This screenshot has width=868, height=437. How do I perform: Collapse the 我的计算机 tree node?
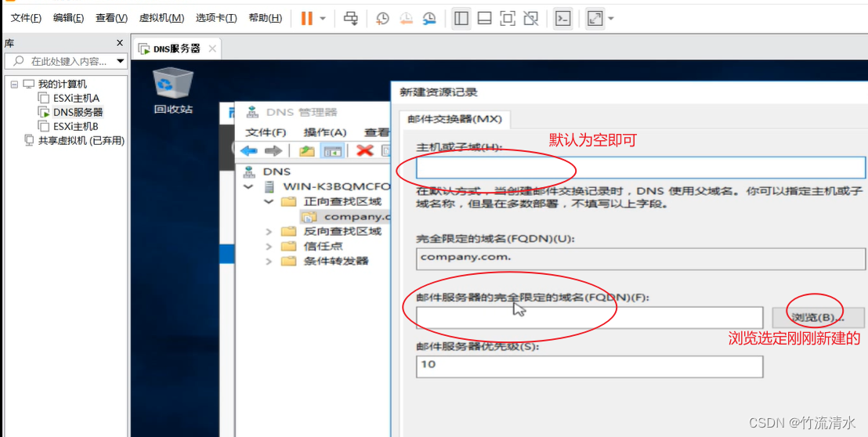pyautogui.click(x=14, y=85)
